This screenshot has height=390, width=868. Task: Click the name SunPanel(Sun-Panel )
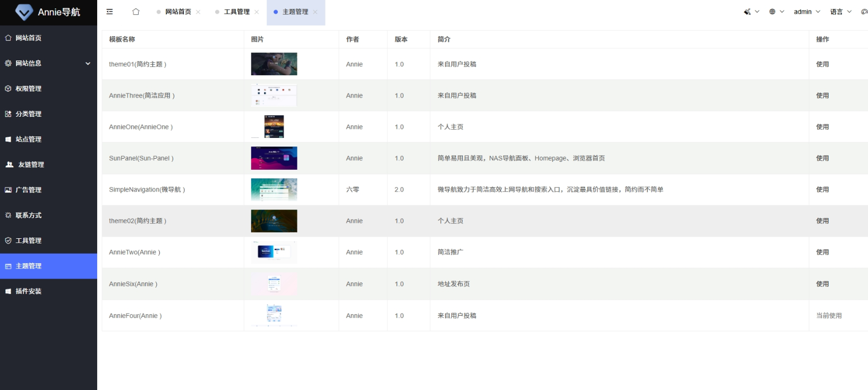pos(141,158)
